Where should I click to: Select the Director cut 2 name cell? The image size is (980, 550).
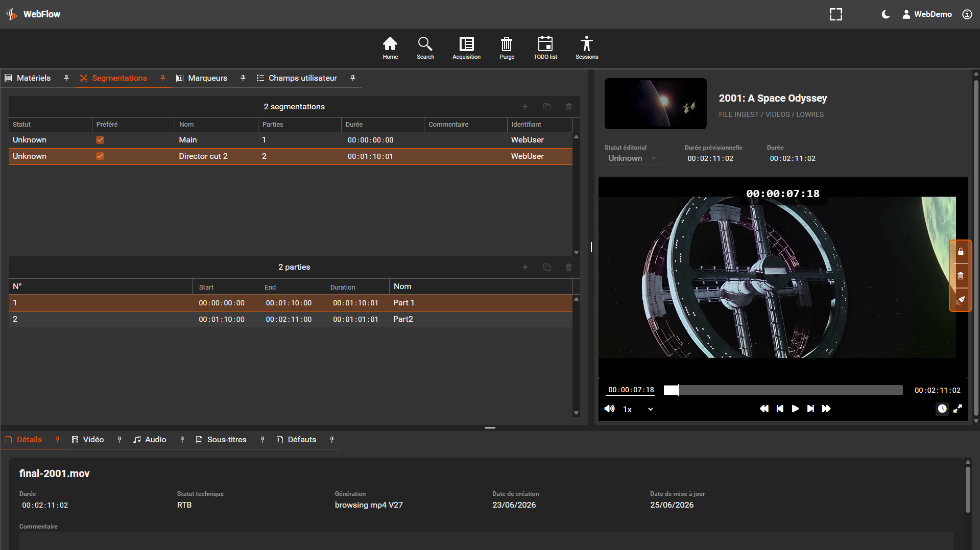203,156
